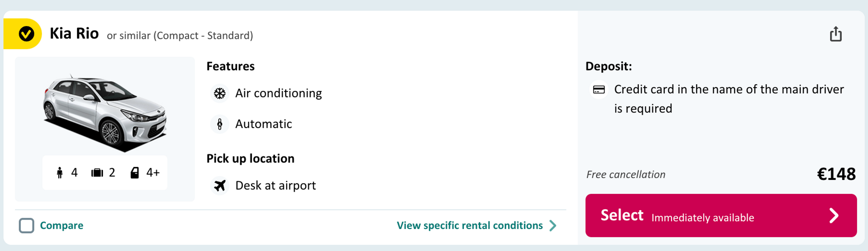Click the Kia Rio title
The width and height of the screenshot is (868, 251).
click(74, 34)
